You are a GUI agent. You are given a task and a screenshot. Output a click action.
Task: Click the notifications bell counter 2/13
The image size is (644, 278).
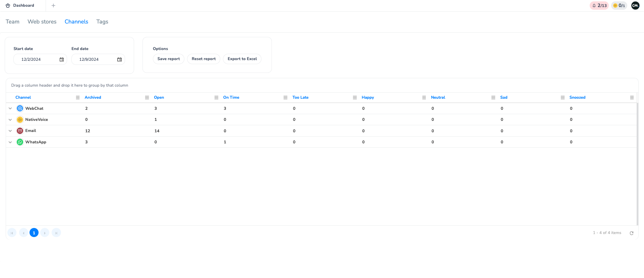click(x=599, y=5)
